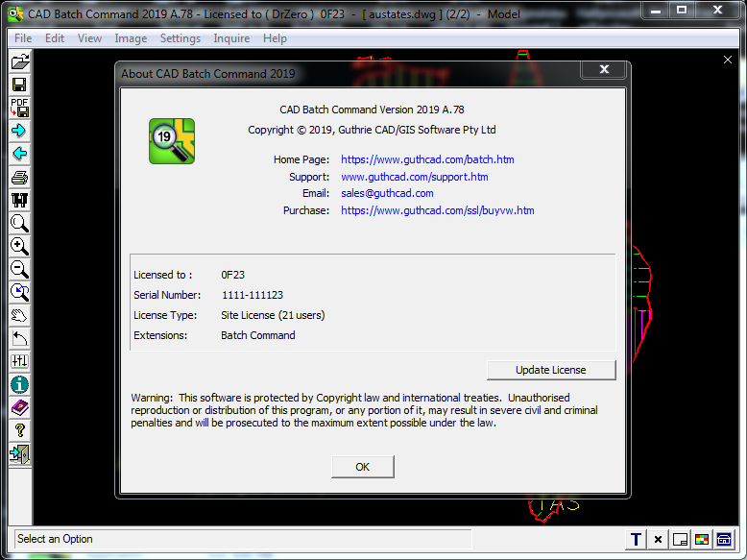This screenshot has width=747, height=560.
Task: Open the guthcad.com/batch.htm home page link
Action: (x=427, y=159)
